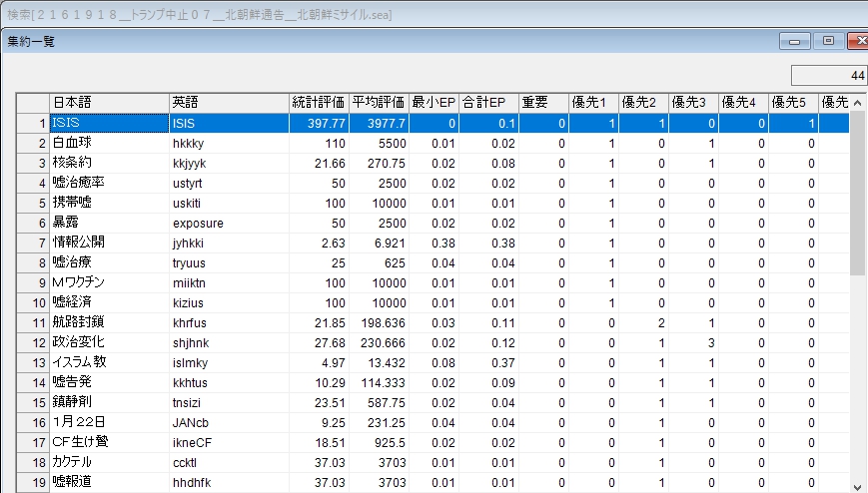Click the count field showing 44
868x493 pixels.
click(828, 76)
